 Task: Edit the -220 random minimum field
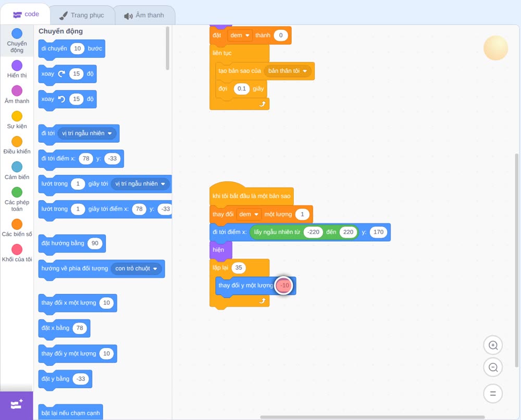(313, 232)
